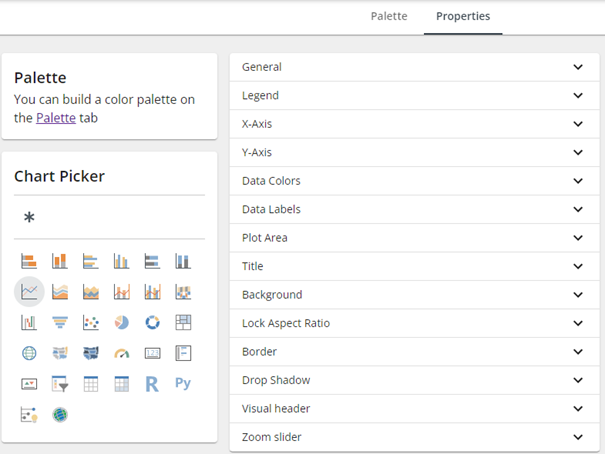Select line and clustered column chart icon

[152, 292]
